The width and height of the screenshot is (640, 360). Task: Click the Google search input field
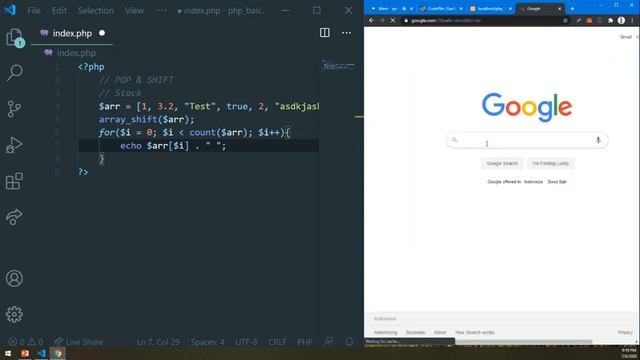point(527,140)
